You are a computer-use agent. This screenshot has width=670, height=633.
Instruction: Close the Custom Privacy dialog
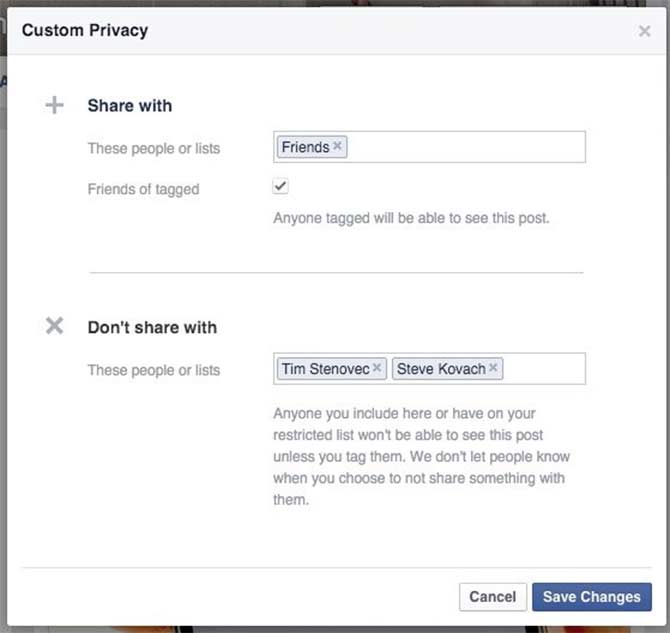pos(644,31)
